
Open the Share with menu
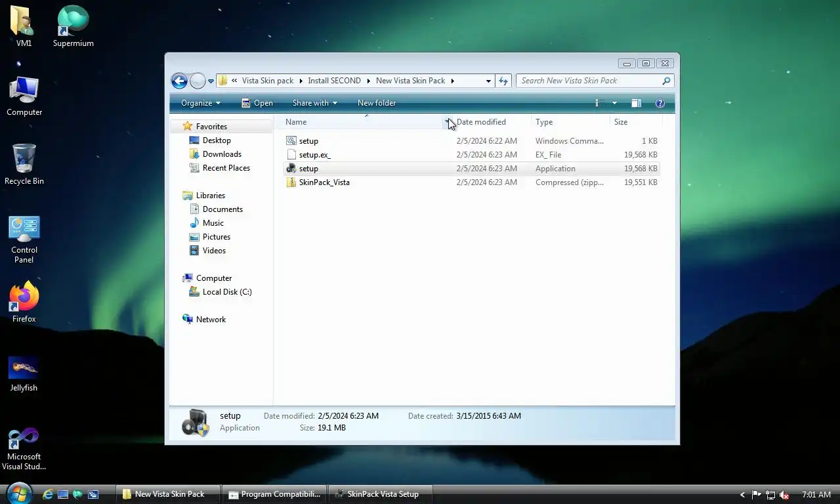[314, 103]
